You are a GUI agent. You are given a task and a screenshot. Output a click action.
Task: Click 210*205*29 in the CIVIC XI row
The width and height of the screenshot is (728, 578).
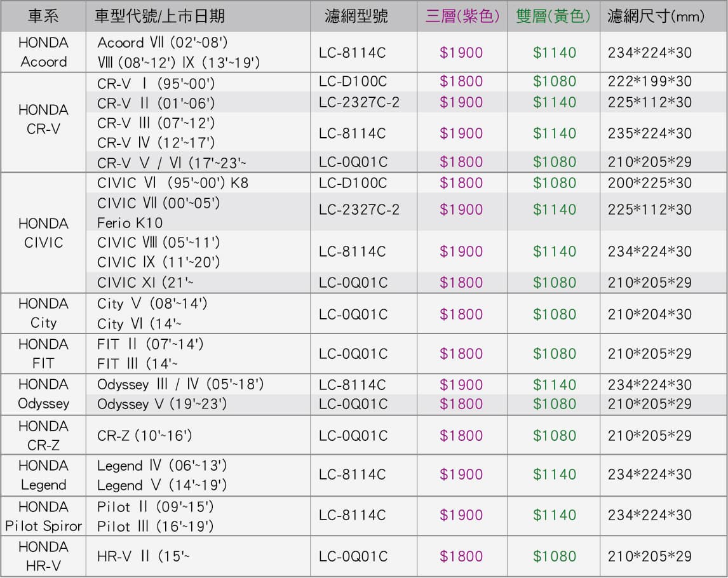pos(649,283)
